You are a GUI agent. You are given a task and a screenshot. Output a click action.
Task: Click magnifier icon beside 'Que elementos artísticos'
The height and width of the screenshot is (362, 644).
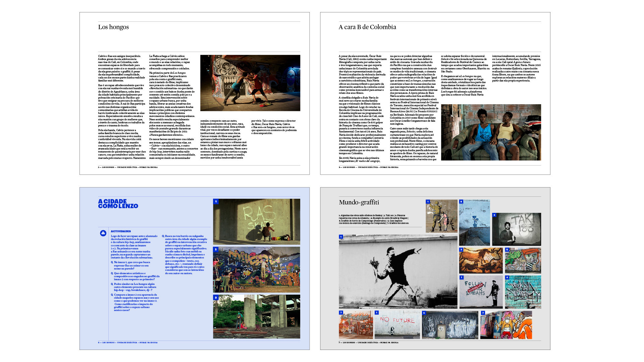coord(112,274)
